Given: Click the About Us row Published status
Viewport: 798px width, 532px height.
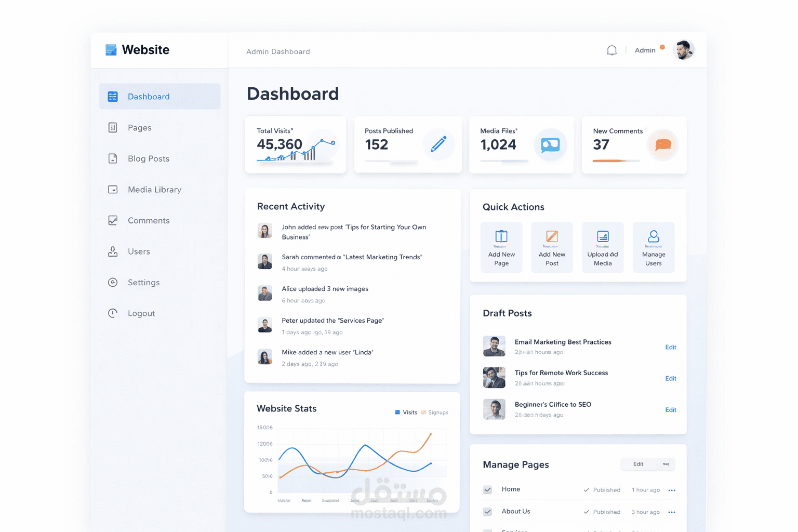Looking at the screenshot, I should 602,512.
